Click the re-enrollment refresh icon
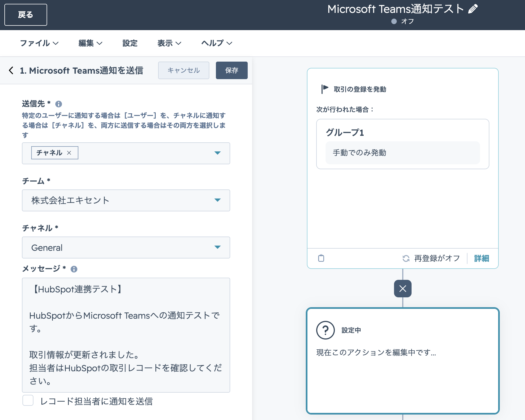 [x=406, y=258]
